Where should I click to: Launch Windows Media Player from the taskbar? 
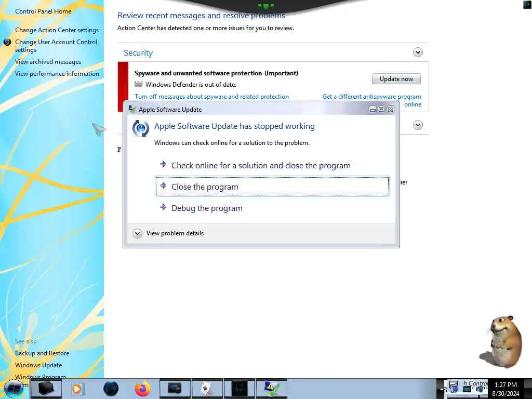point(77,389)
